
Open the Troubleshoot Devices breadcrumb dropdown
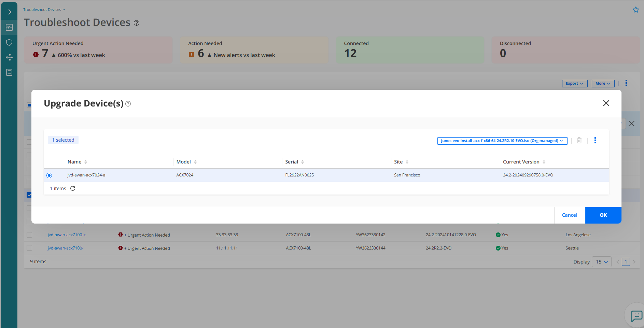pos(44,10)
